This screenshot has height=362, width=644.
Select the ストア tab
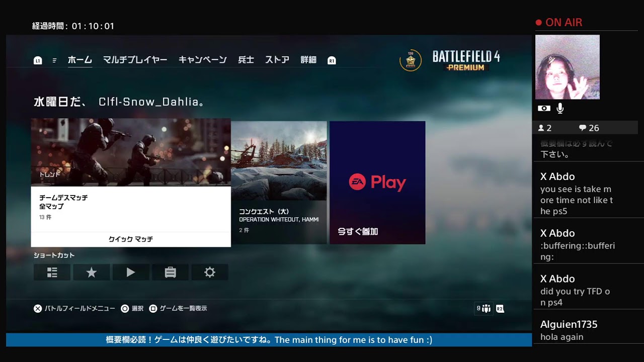coord(277,60)
